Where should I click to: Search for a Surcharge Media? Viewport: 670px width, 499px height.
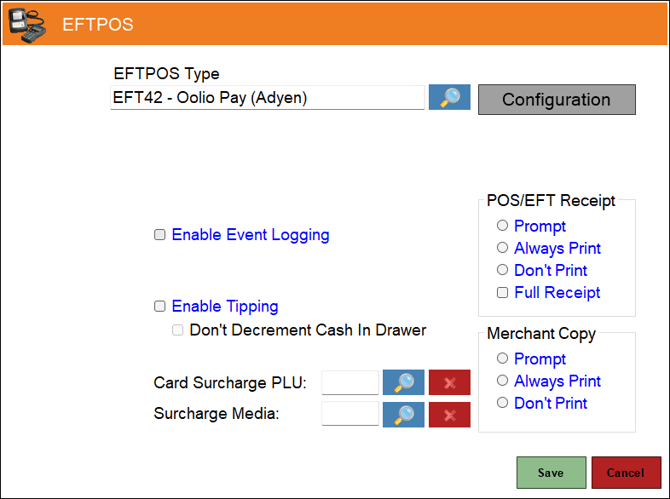tap(403, 414)
